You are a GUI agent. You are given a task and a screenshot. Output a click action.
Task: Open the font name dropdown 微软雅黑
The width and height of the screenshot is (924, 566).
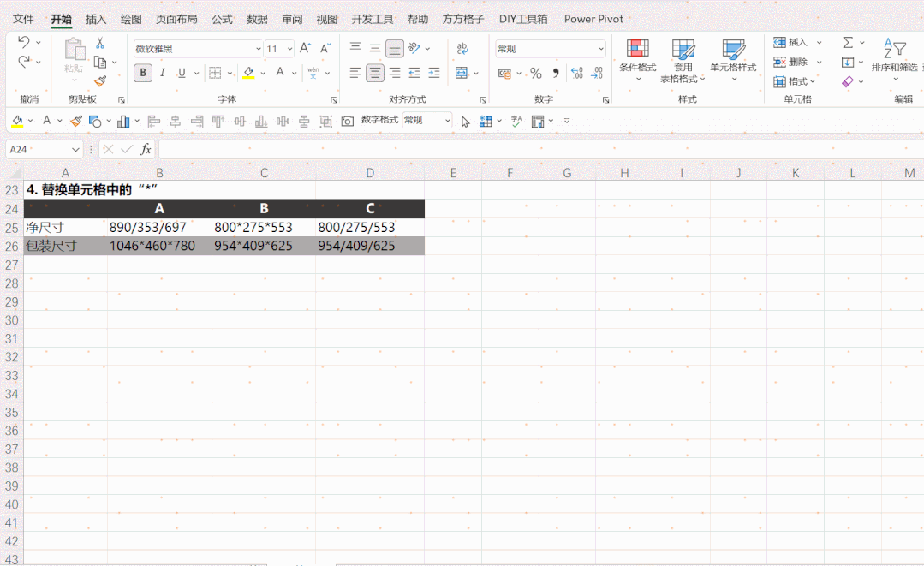pos(198,48)
